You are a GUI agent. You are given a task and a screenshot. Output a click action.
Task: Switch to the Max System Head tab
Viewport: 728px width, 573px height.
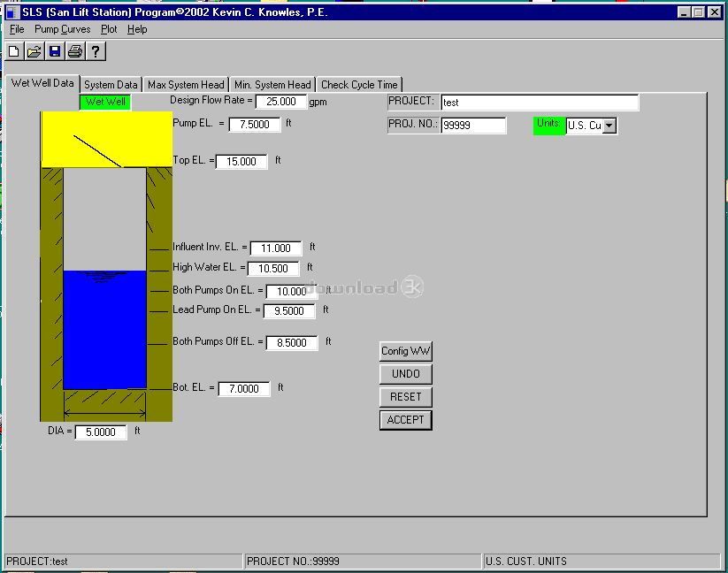click(186, 85)
